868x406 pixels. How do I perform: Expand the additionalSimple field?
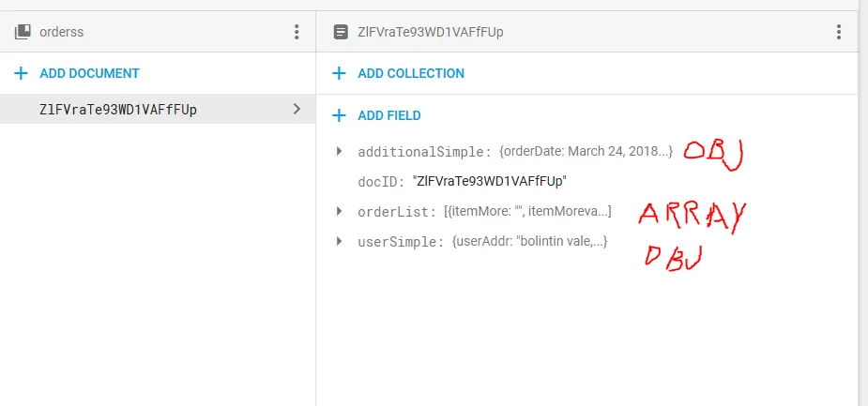(339, 151)
